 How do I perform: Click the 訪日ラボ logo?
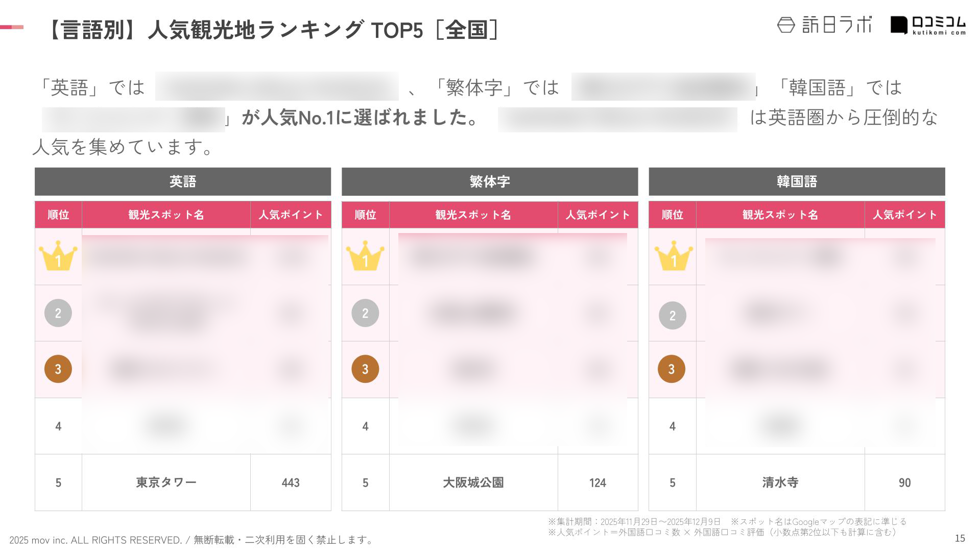coord(824,25)
